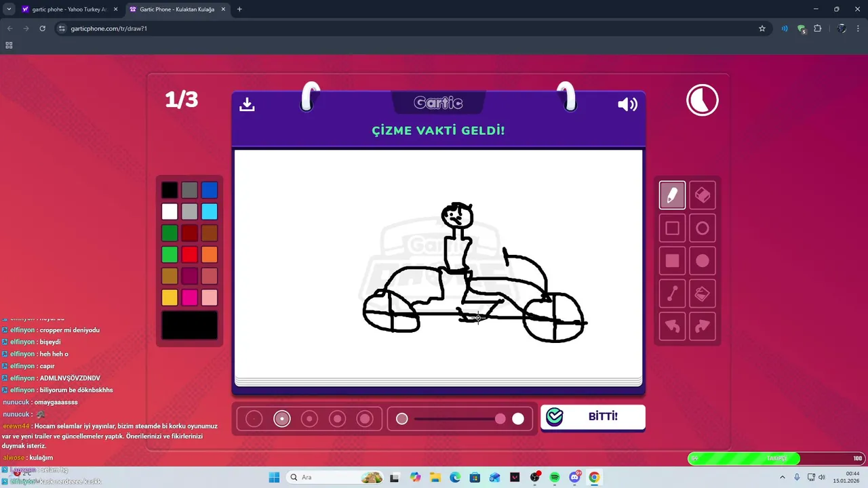Show hidden system tray icons
This screenshot has width=868, height=488.
[782, 477]
